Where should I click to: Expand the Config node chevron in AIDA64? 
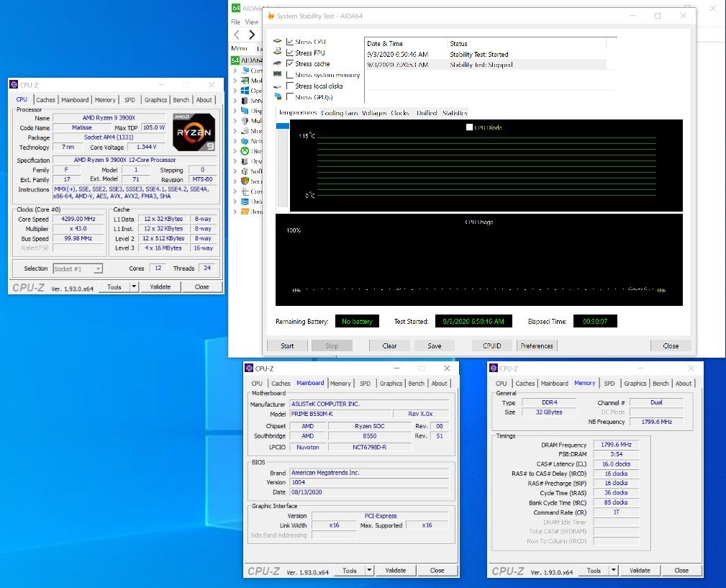pyautogui.click(x=235, y=191)
